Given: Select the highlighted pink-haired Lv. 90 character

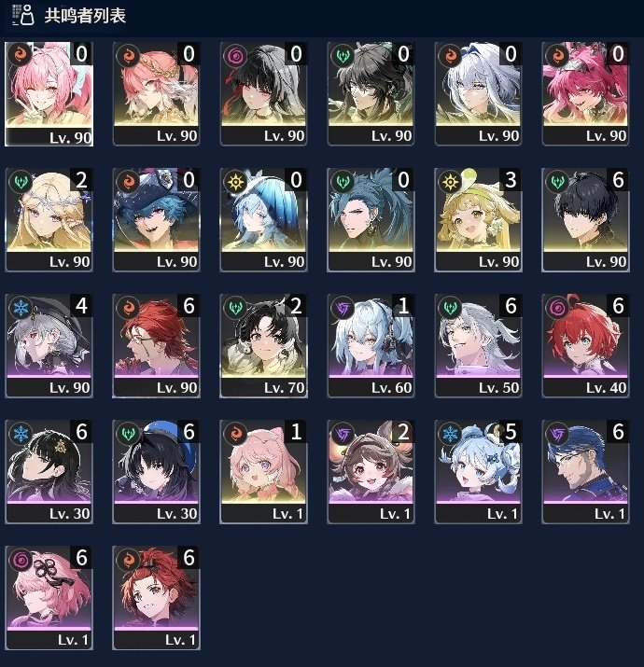Looking at the screenshot, I should [49, 94].
